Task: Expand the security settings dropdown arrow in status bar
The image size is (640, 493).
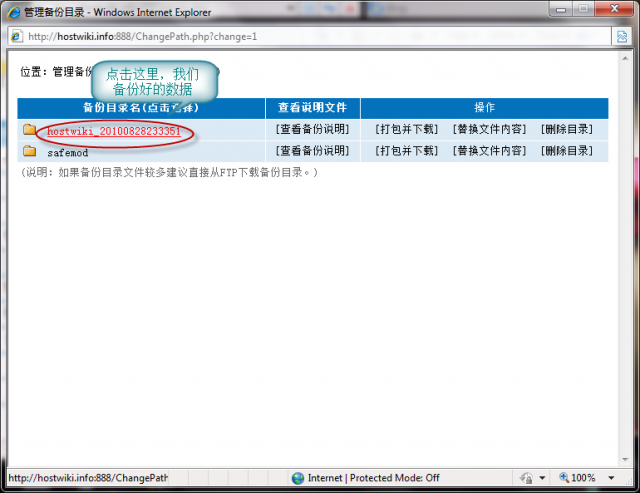Action: coord(541,478)
